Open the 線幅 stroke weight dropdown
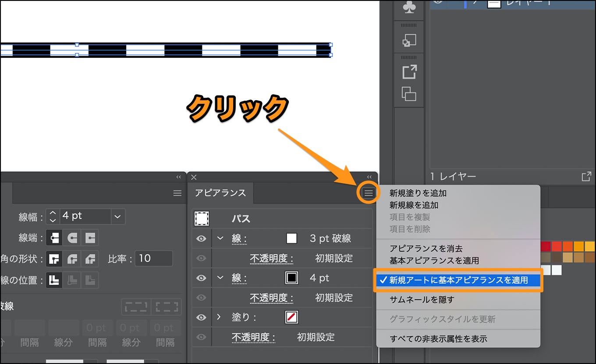596x364 pixels. 117,216
